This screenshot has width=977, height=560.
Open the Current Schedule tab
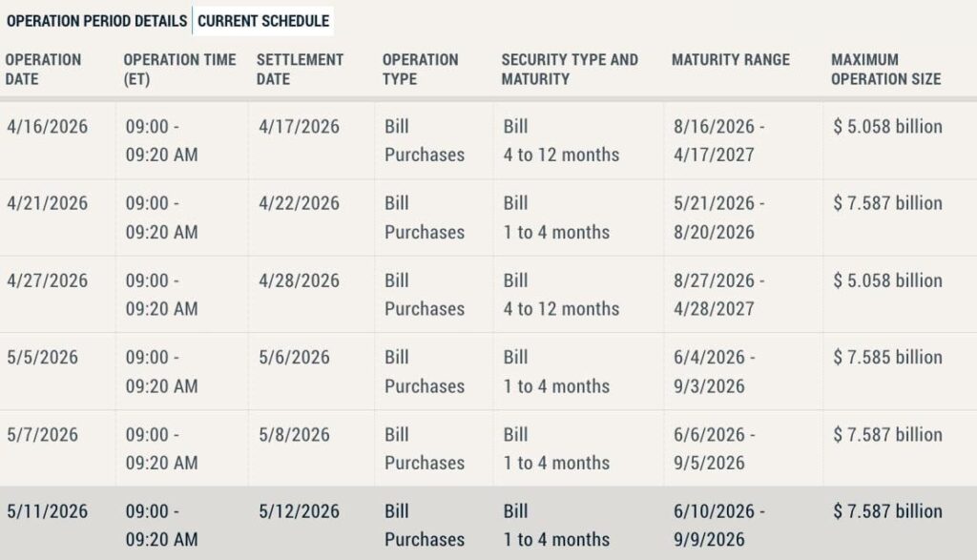263,20
